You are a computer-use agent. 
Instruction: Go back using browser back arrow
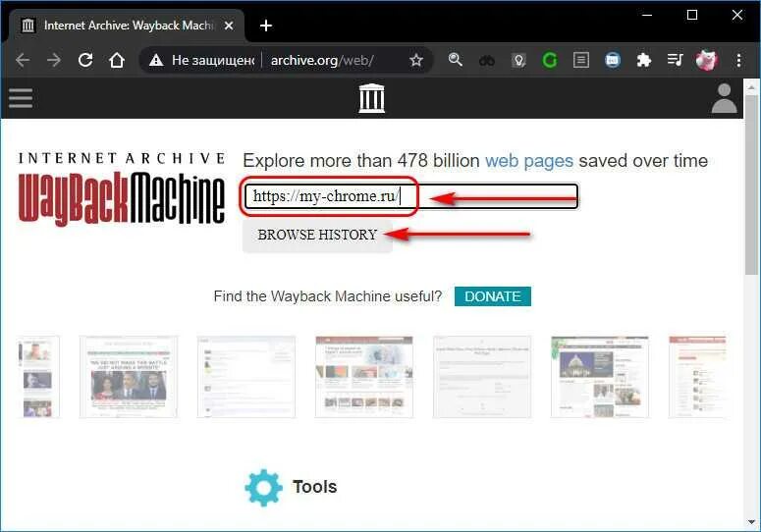(23, 60)
